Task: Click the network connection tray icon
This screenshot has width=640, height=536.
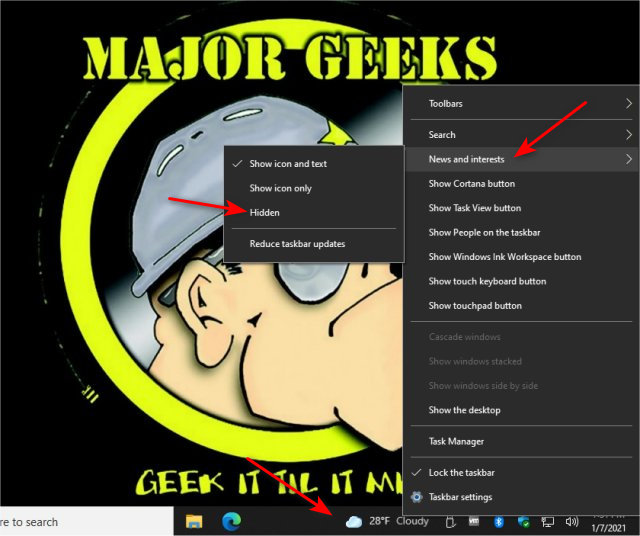Action: pos(548,522)
